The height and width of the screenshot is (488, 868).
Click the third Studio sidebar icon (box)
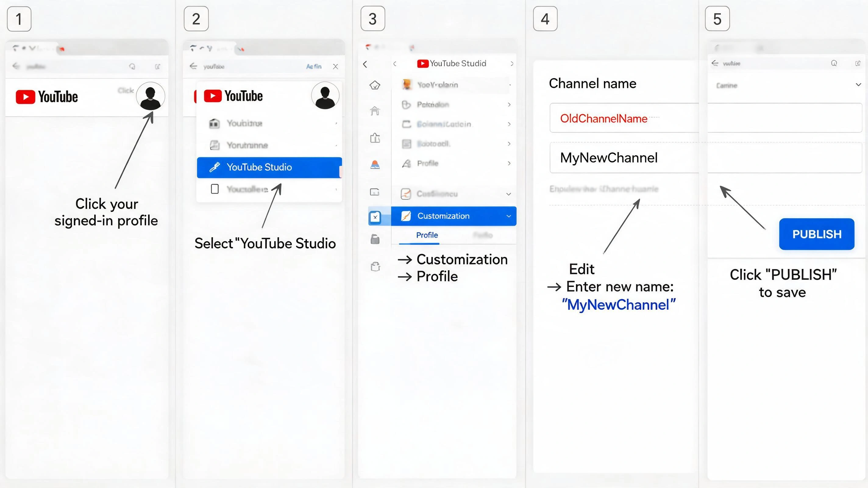(375, 138)
